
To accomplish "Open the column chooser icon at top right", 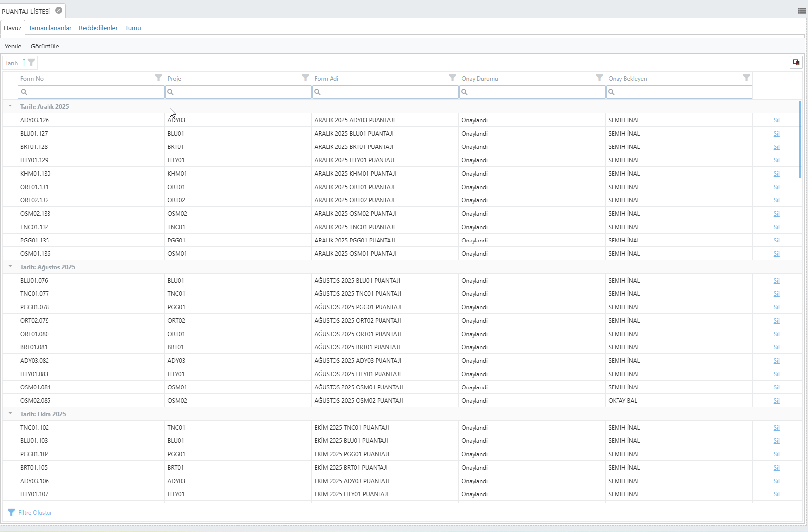I will click(796, 62).
